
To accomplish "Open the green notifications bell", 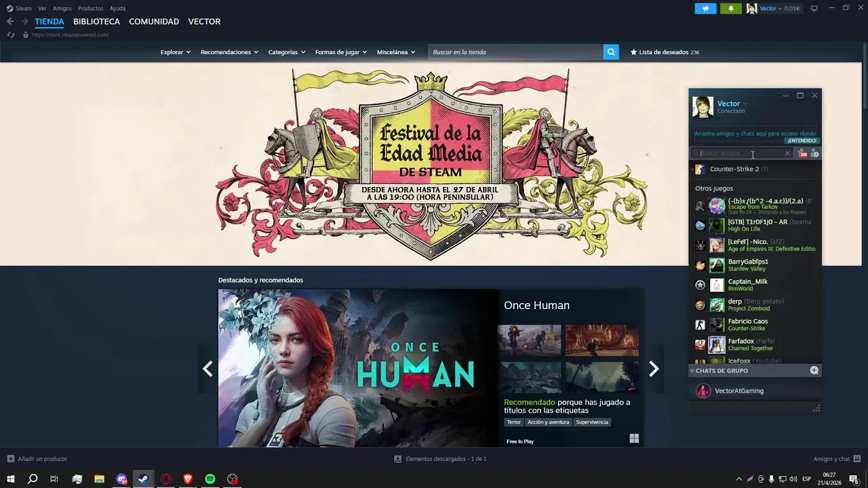I will point(731,9).
